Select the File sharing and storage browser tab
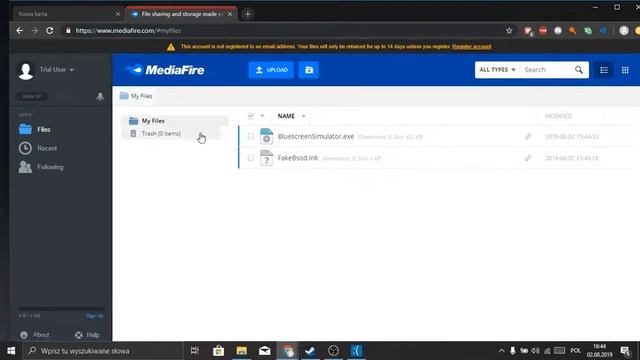The width and height of the screenshot is (640, 360). (x=182, y=14)
